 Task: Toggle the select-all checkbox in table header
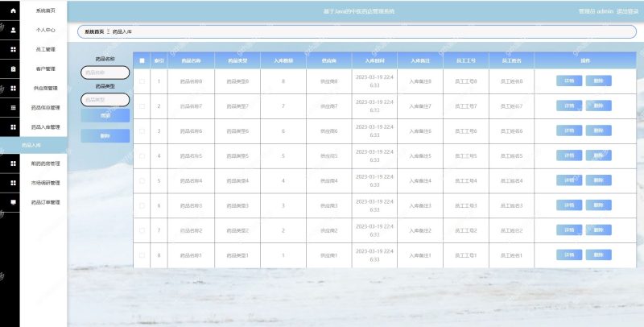[142, 60]
